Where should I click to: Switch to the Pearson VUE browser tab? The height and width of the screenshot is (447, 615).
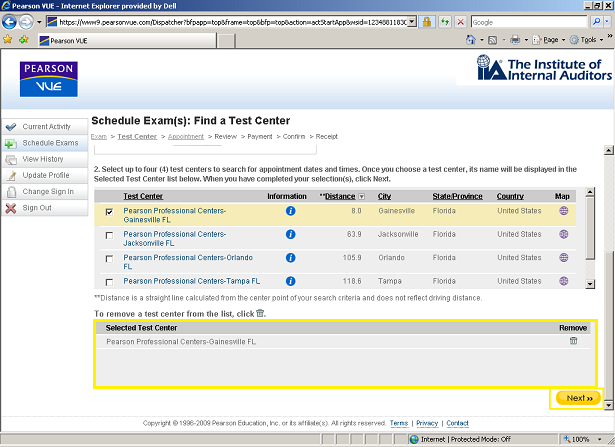coord(67,41)
